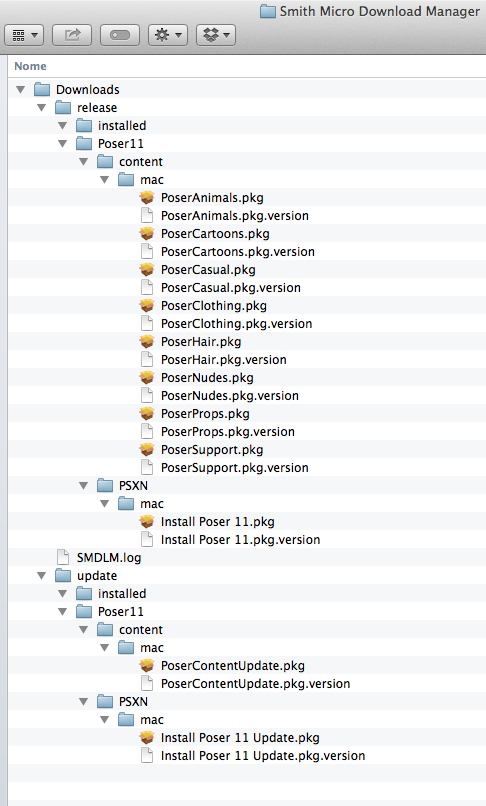Select the 'Install Poser 11.pkg.version' file name
The height and width of the screenshot is (806, 486).
pyautogui.click(x=240, y=540)
